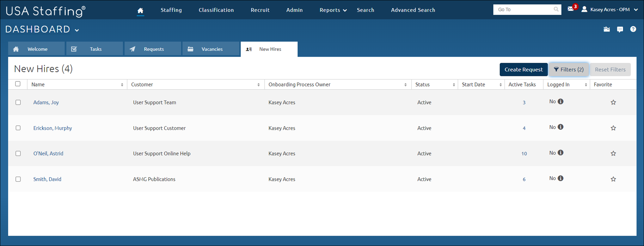
Task: Click the paper plane icon on the Requests tab
Action: coord(133,49)
